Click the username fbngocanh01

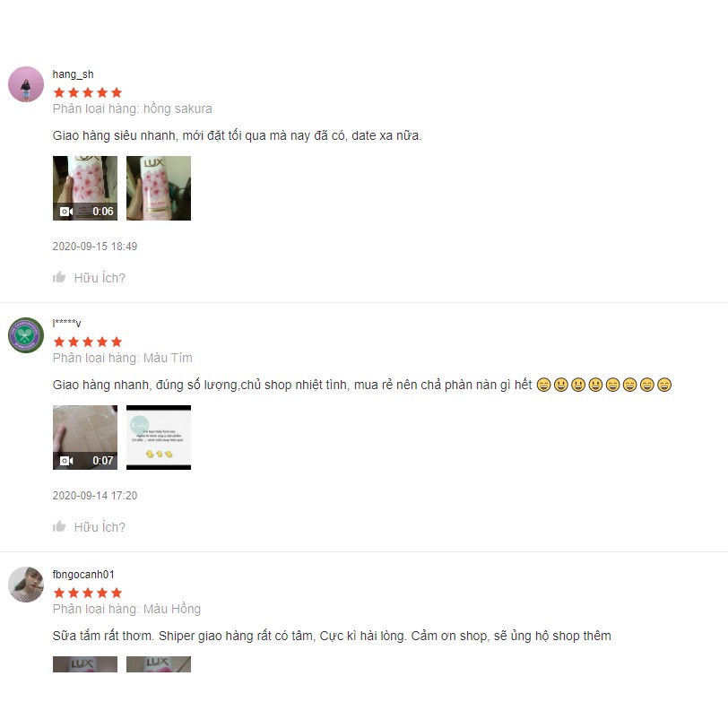pos(83,575)
